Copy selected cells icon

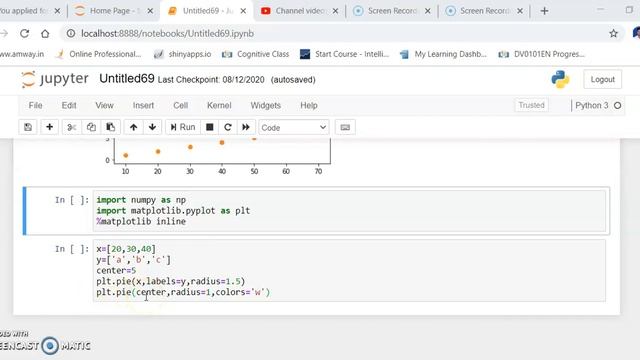91,127
